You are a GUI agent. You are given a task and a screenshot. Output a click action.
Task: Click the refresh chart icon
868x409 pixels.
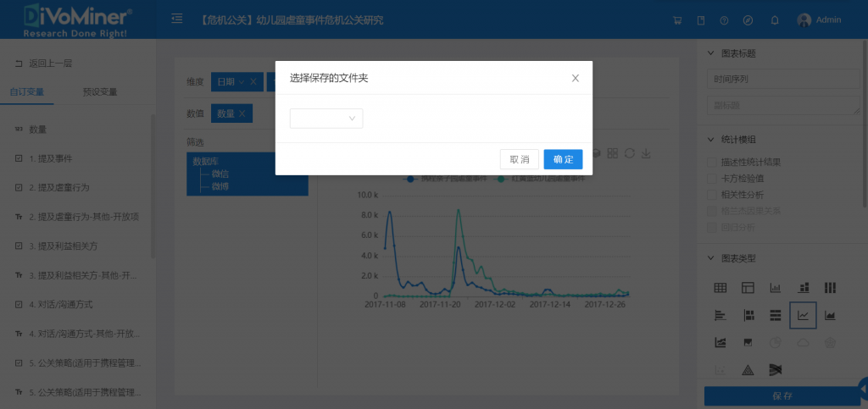point(629,153)
